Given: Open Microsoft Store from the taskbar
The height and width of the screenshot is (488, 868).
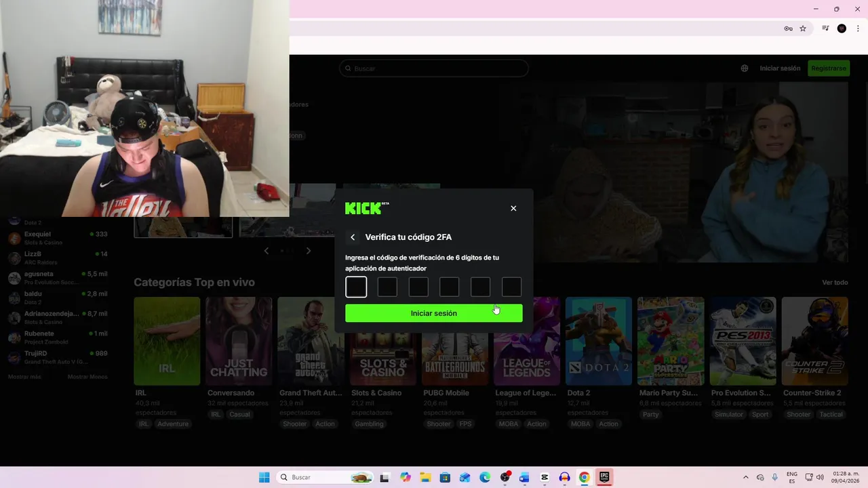Looking at the screenshot, I should point(445,477).
